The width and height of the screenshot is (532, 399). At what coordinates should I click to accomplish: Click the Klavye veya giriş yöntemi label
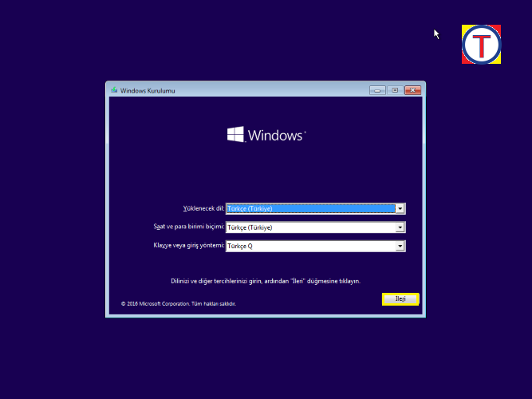click(189, 245)
